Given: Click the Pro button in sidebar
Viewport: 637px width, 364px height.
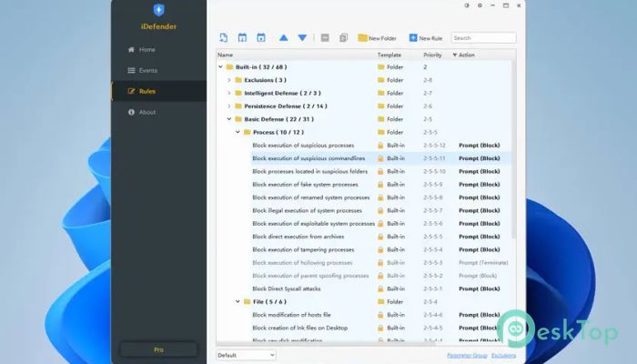Looking at the screenshot, I should (x=159, y=349).
